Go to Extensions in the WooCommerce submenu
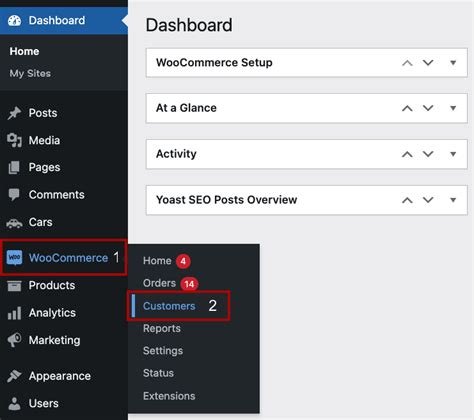This screenshot has height=420, width=474. (169, 396)
